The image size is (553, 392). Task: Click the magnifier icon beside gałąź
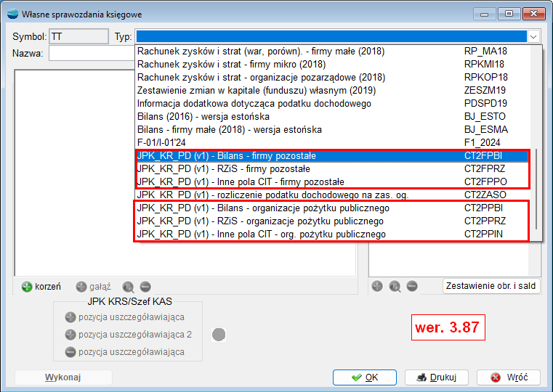tap(129, 287)
